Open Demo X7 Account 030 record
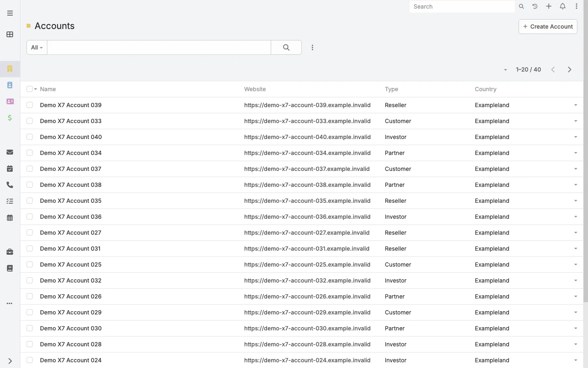This screenshot has height=368, width=588. click(x=71, y=328)
